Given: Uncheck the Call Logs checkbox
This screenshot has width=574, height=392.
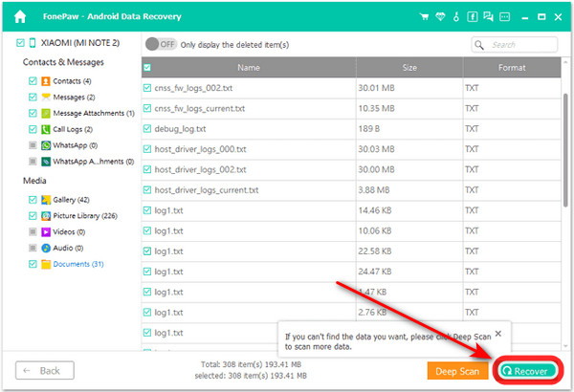Looking at the screenshot, I should tap(33, 129).
